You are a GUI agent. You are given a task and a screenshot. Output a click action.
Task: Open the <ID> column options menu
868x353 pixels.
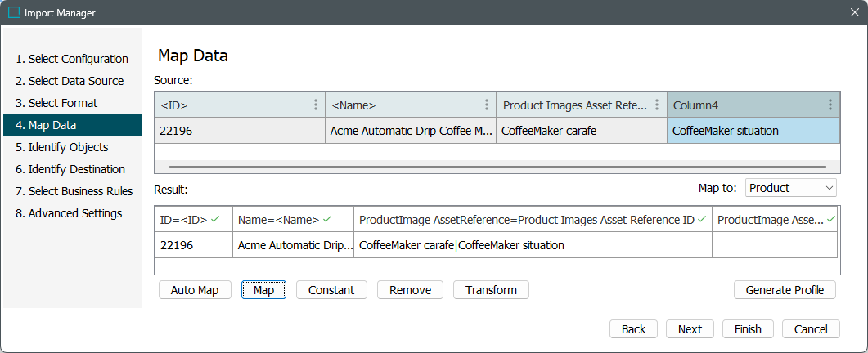coord(316,105)
